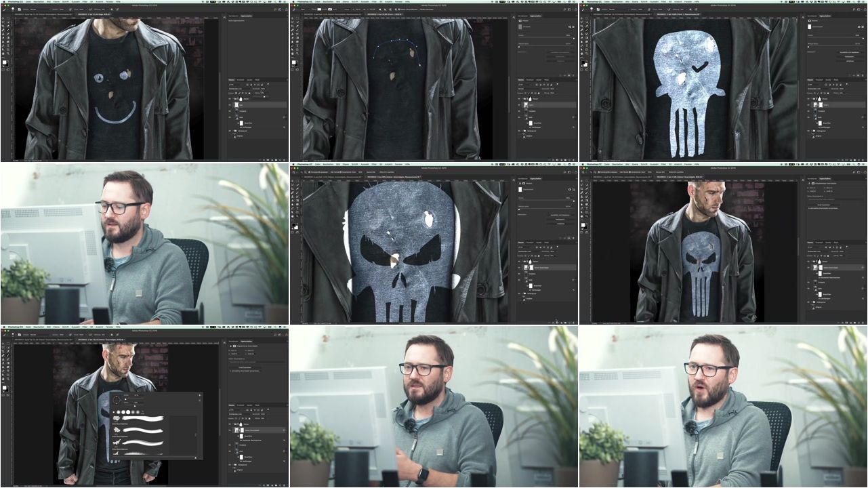Viewport: 868px width, 488px height.
Task: Open Hilfe menu in skull close-up frame
Action: pos(407,164)
